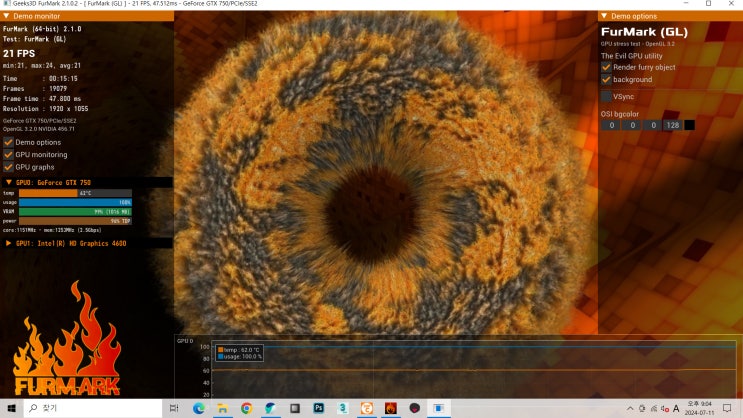Enable the VSync checkbox
The width and height of the screenshot is (743, 418).
(606, 96)
